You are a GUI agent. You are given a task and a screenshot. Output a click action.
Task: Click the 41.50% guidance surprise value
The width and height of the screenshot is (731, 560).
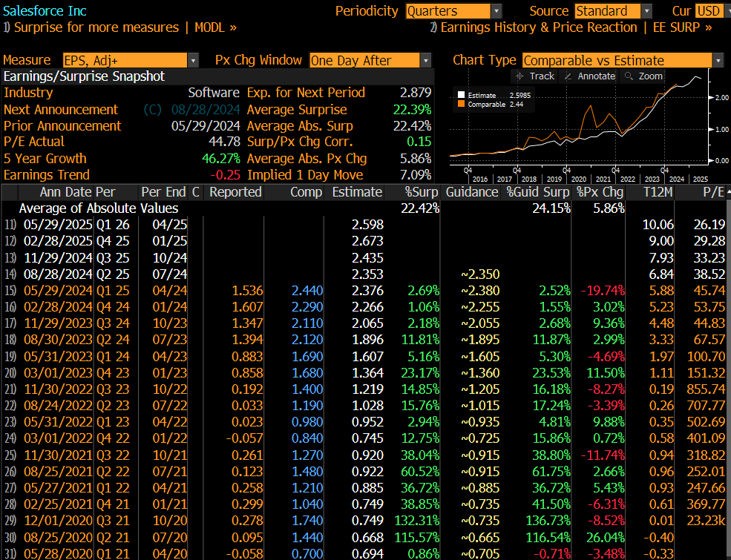pos(551,504)
